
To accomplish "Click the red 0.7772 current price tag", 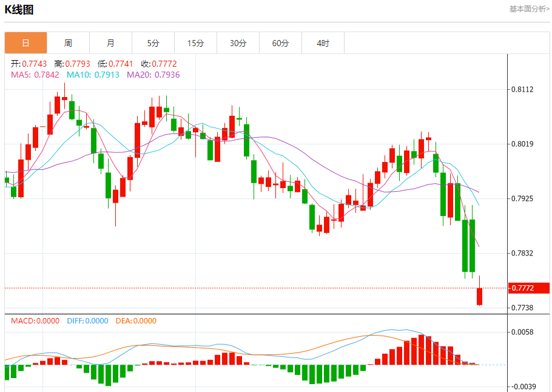I will pos(522,288).
